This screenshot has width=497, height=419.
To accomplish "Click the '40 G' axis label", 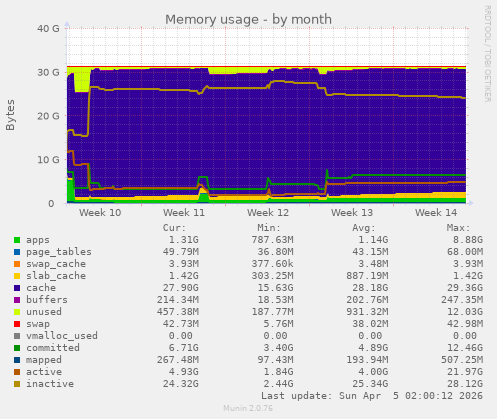I will tap(48, 29).
